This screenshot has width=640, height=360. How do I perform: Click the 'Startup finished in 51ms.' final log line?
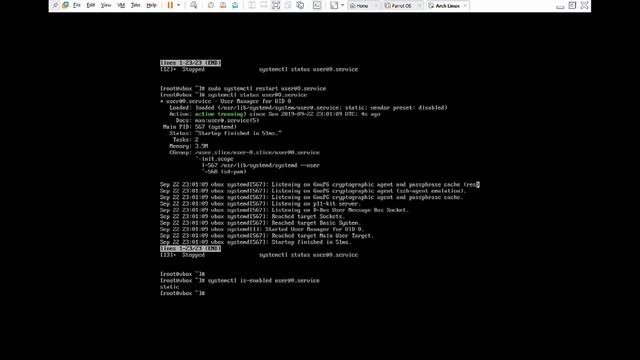(x=256, y=242)
